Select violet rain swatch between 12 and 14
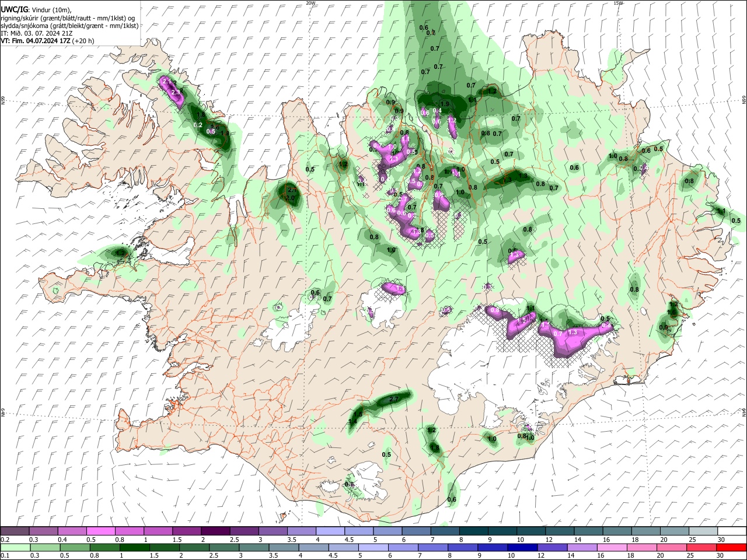The height and width of the screenshot is (560, 747). click(553, 548)
